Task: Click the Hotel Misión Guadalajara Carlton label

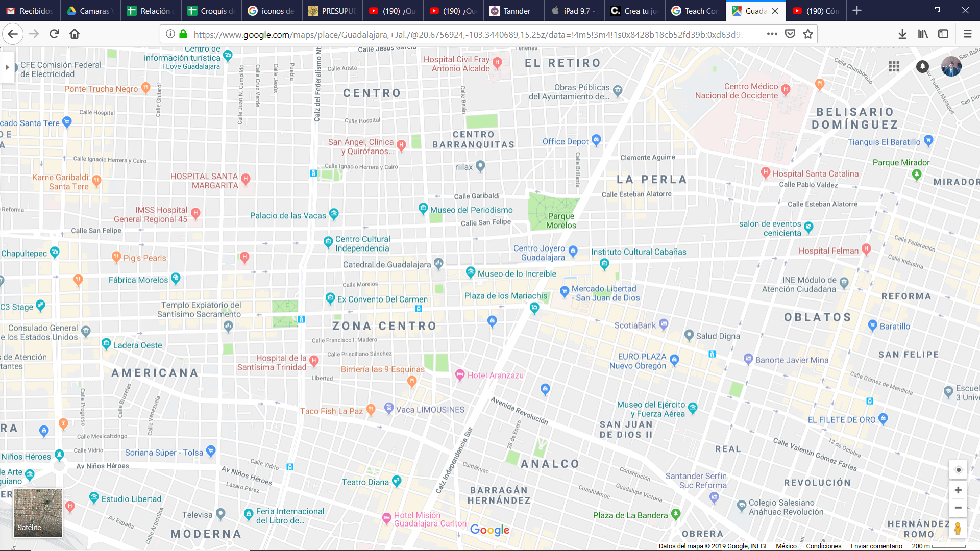Action: [x=430, y=519]
